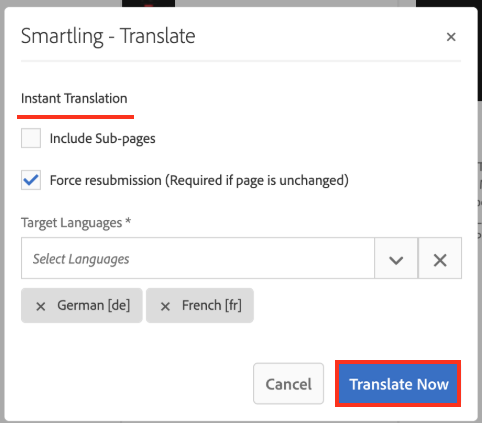Click the Cancel button

(288, 384)
